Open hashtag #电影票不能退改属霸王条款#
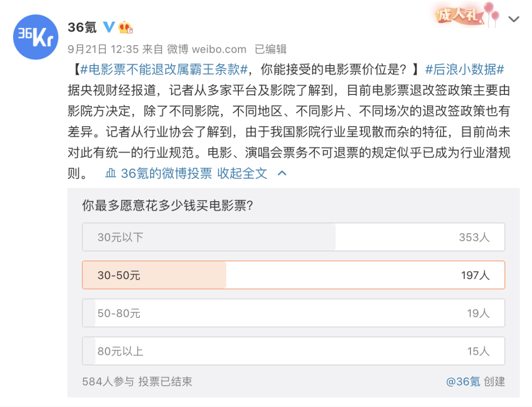 click(x=164, y=70)
